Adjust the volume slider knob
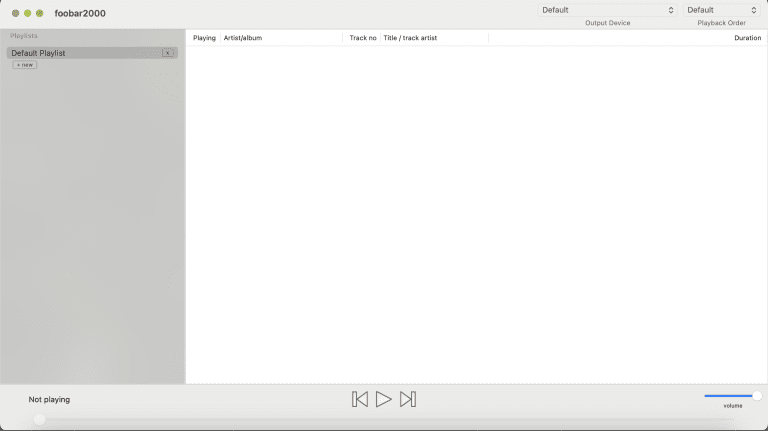Image resolution: width=768 pixels, height=431 pixels. click(757, 396)
